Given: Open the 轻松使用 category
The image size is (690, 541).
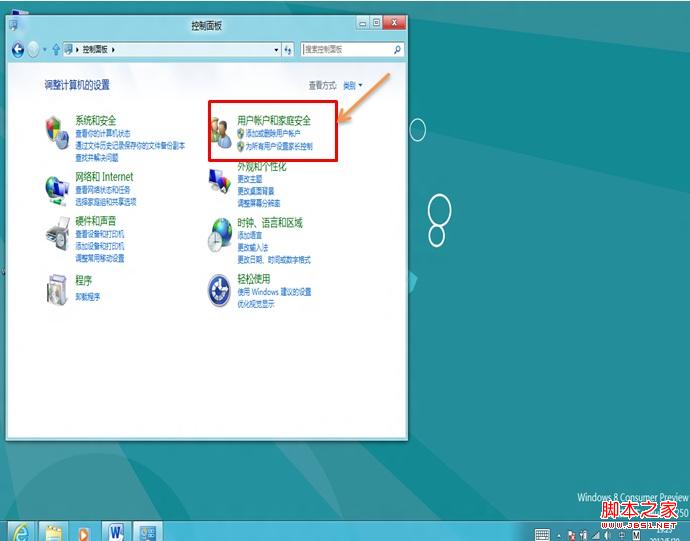Looking at the screenshot, I should point(254,279).
